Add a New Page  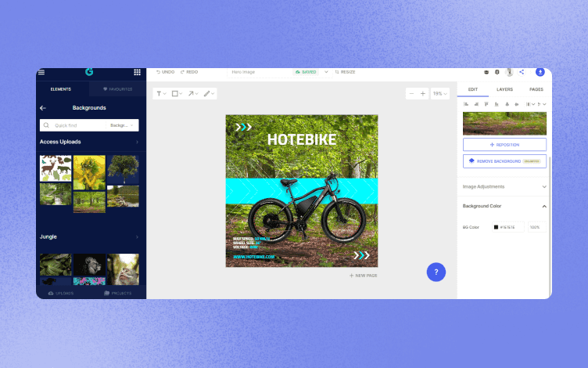[x=363, y=276]
